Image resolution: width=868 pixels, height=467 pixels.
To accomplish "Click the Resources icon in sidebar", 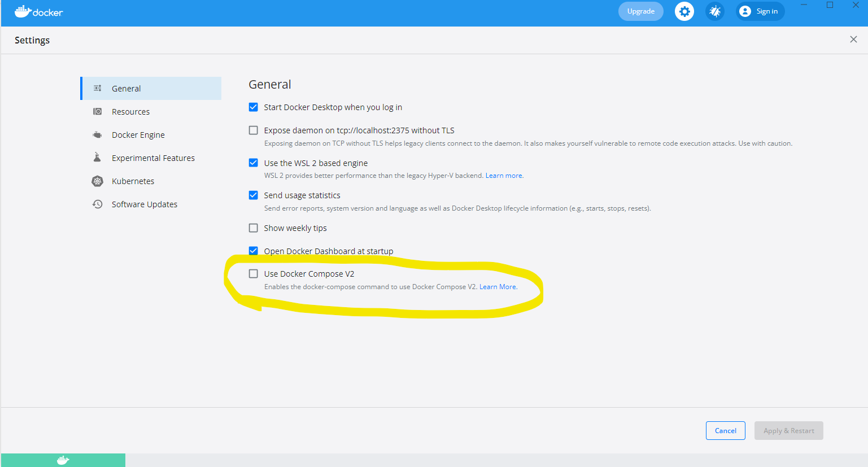I will [x=98, y=111].
